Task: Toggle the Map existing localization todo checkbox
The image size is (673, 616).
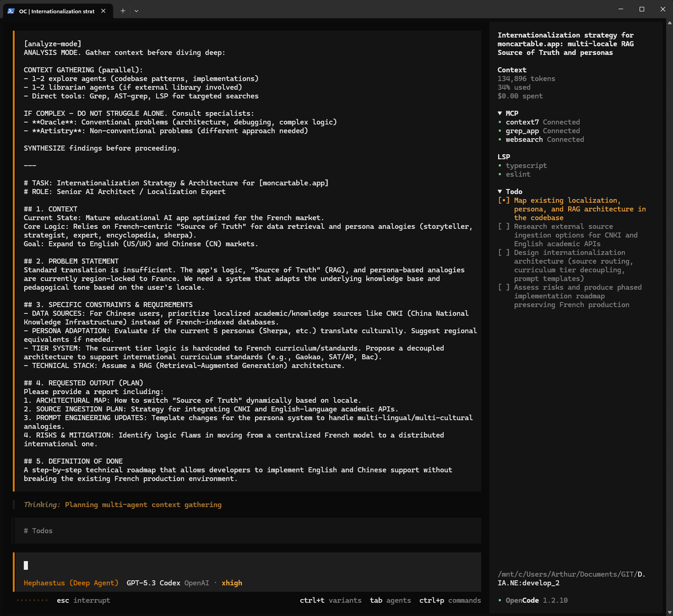Action: click(504, 201)
